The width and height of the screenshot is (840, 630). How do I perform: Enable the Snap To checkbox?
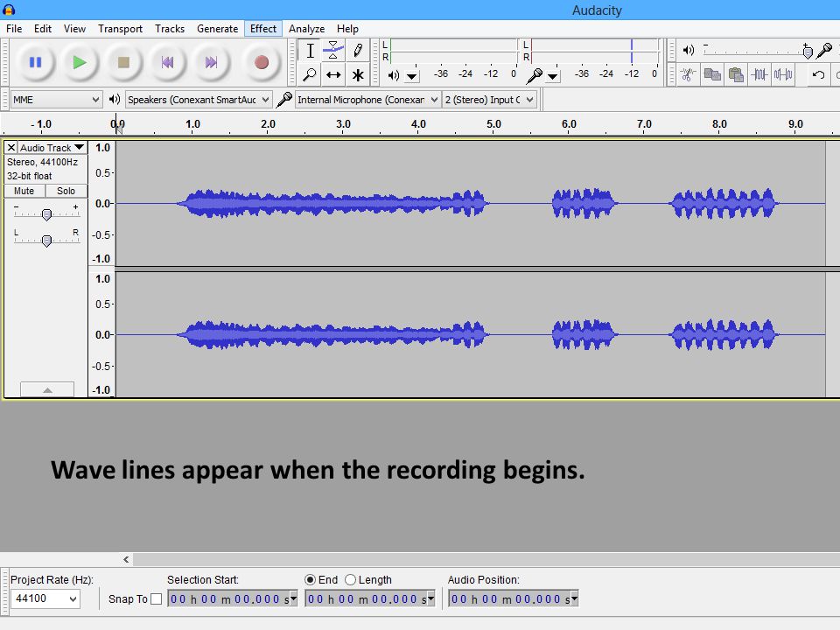point(156,598)
